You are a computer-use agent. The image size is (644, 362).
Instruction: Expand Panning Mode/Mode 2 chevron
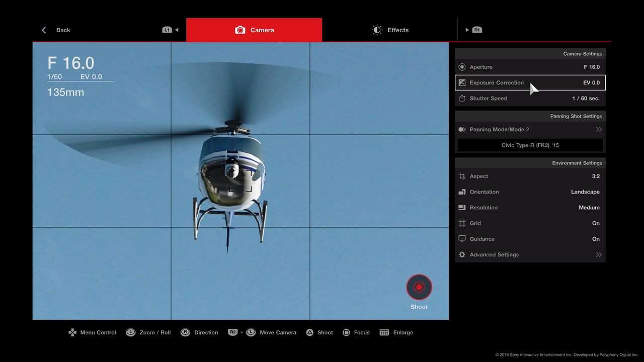click(599, 130)
